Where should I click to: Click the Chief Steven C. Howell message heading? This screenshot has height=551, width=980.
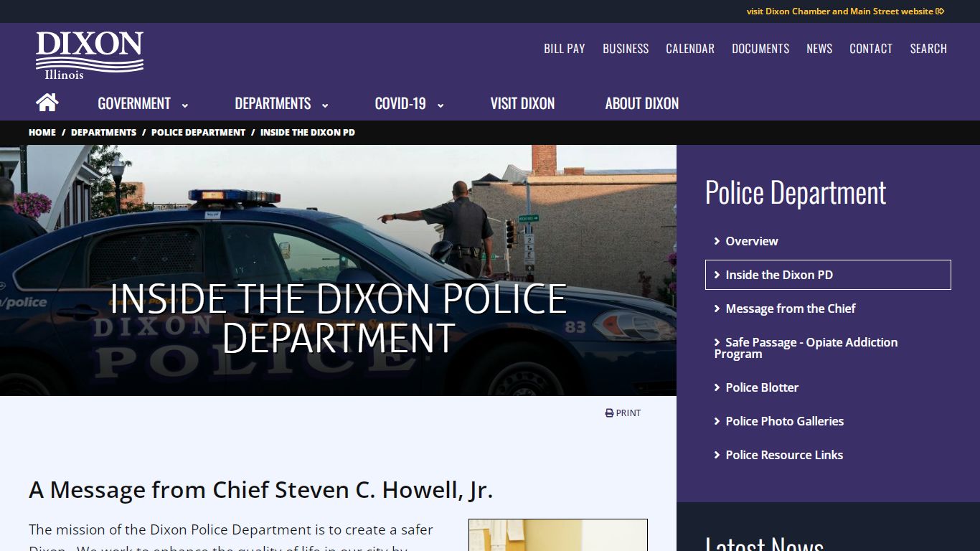tap(260, 490)
